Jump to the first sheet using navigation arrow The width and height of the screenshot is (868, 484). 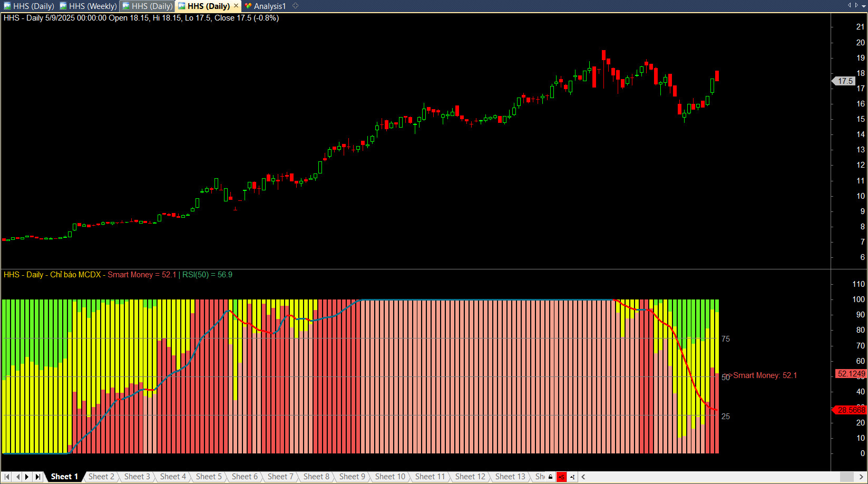click(7, 477)
